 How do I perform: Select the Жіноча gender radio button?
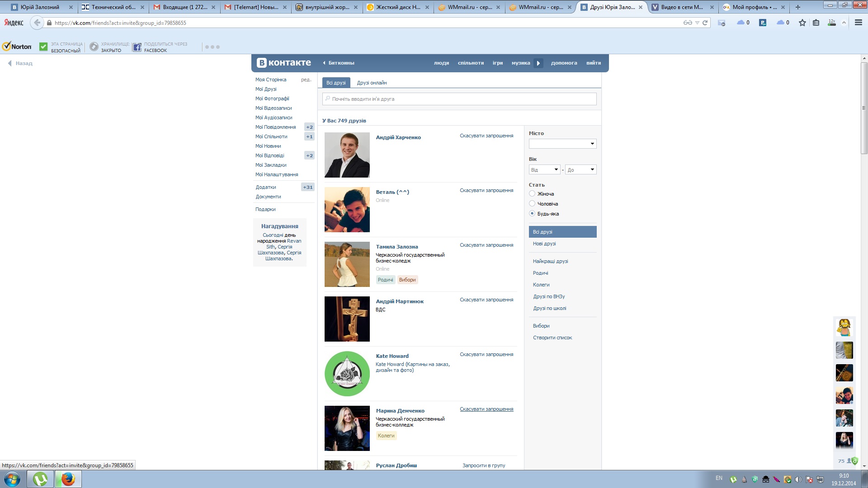532,194
